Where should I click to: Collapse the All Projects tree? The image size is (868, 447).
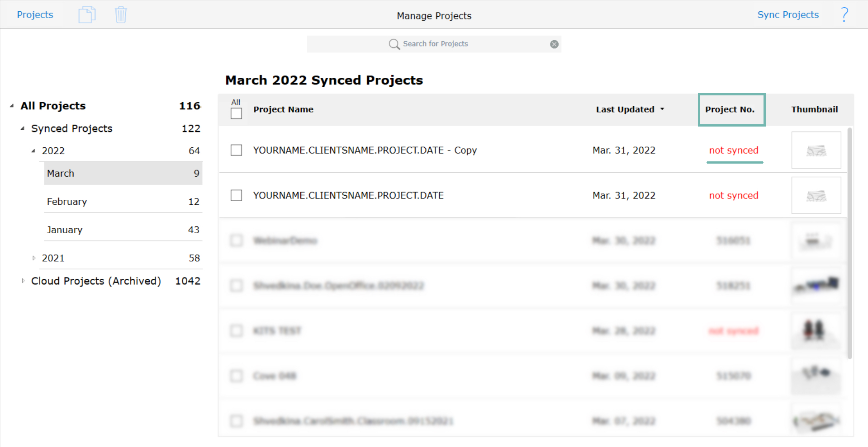pos(12,106)
